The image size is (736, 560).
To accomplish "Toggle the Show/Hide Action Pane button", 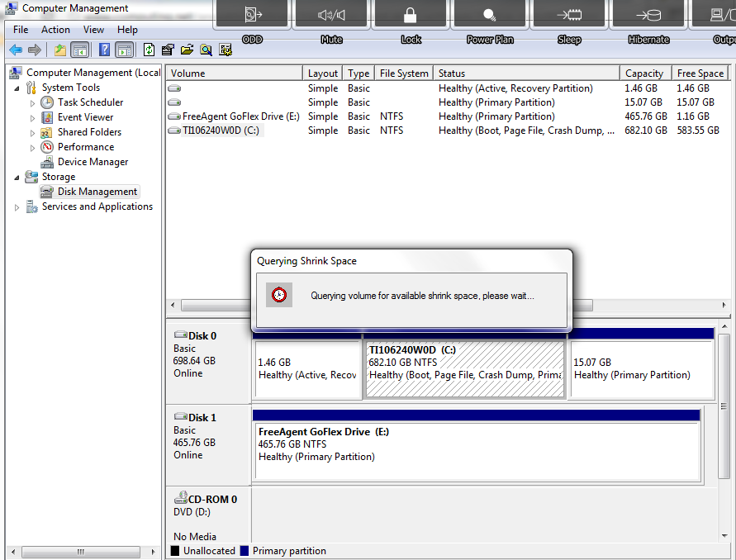I will [x=125, y=50].
